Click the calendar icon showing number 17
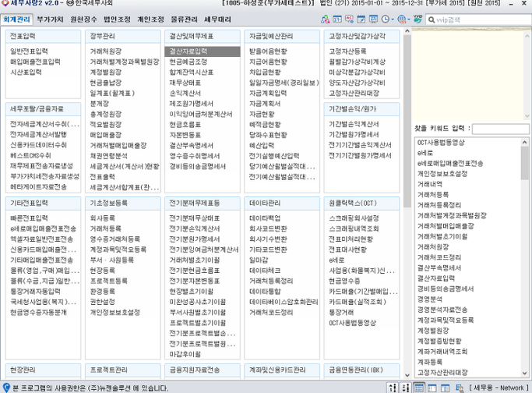The width and height of the screenshot is (532, 393). click(x=337, y=19)
